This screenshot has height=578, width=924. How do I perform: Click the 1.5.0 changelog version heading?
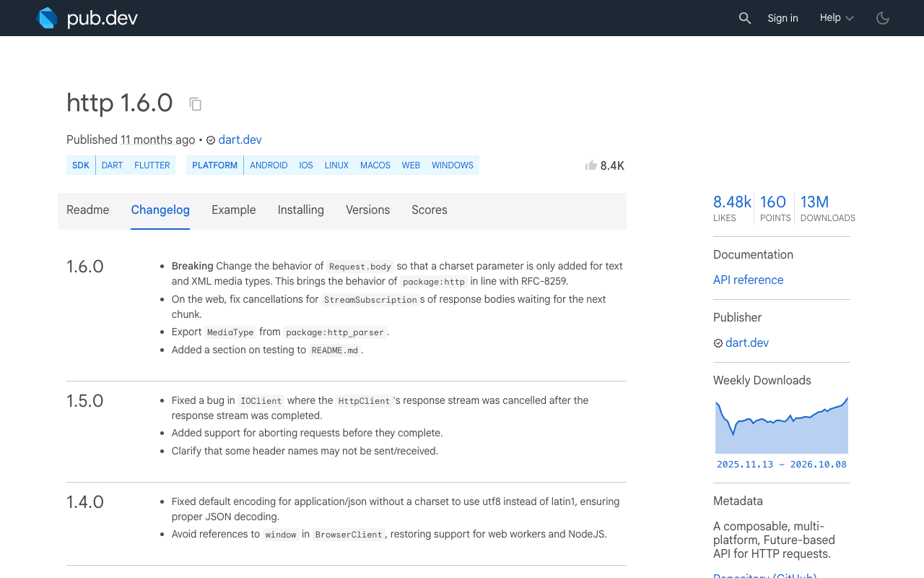85,401
